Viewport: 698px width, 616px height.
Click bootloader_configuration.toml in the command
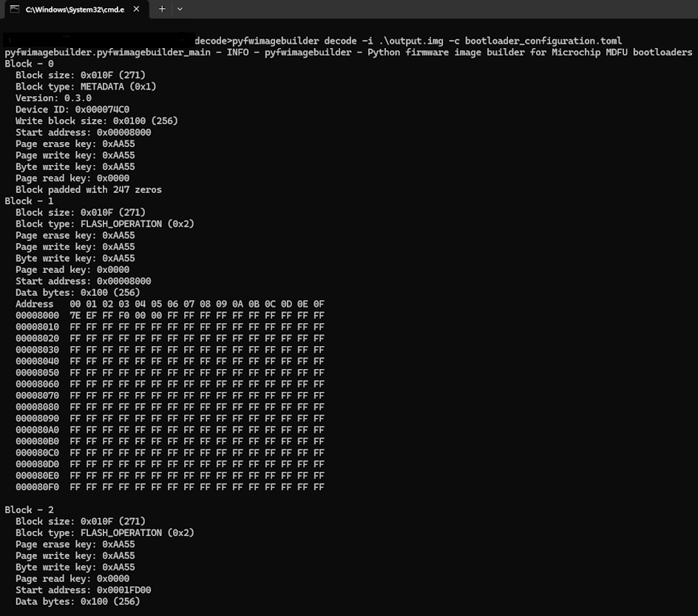pos(543,41)
